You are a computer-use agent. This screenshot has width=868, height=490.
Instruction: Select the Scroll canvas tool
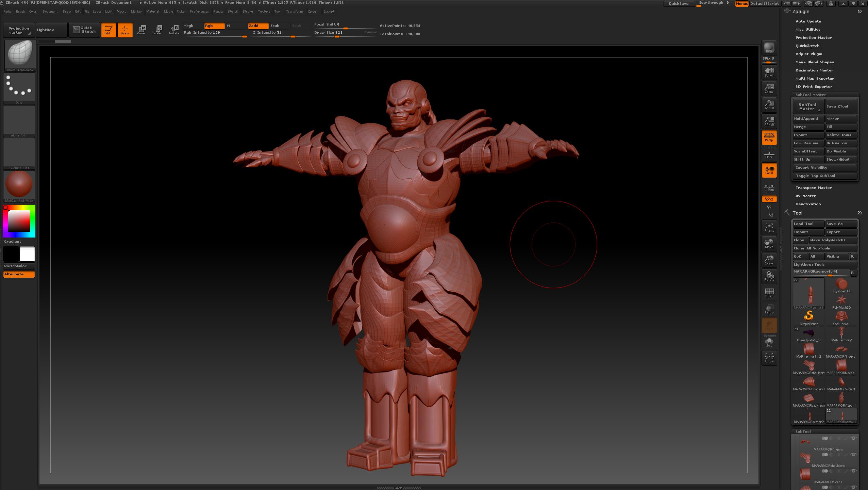pos(769,72)
